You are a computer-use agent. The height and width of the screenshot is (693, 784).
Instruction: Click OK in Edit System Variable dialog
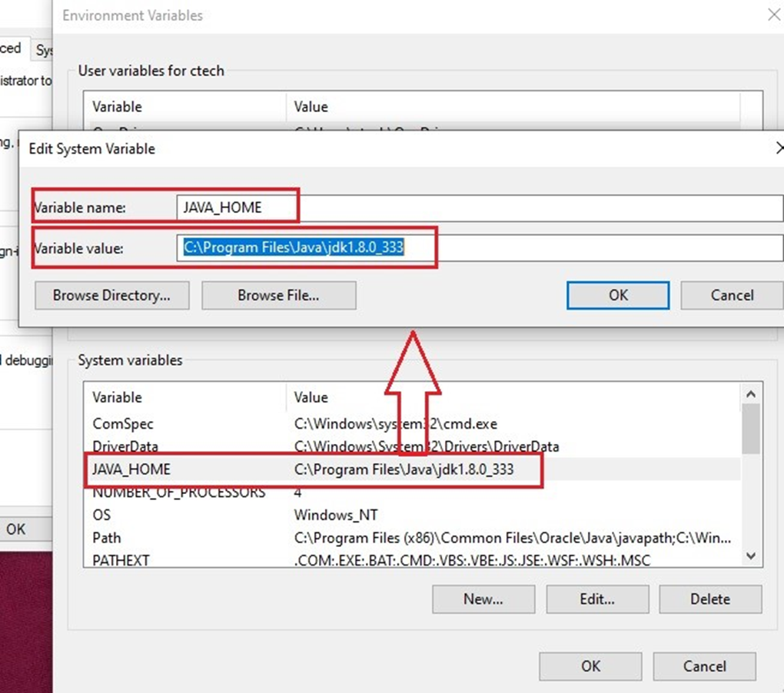click(617, 295)
